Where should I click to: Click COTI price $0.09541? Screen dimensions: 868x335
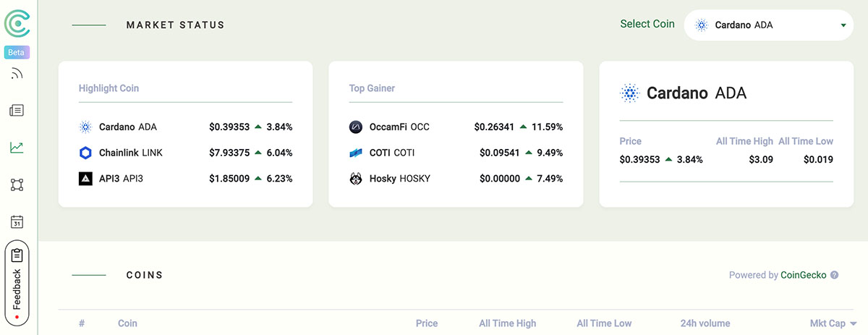pyautogui.click(x=500, y=153)
